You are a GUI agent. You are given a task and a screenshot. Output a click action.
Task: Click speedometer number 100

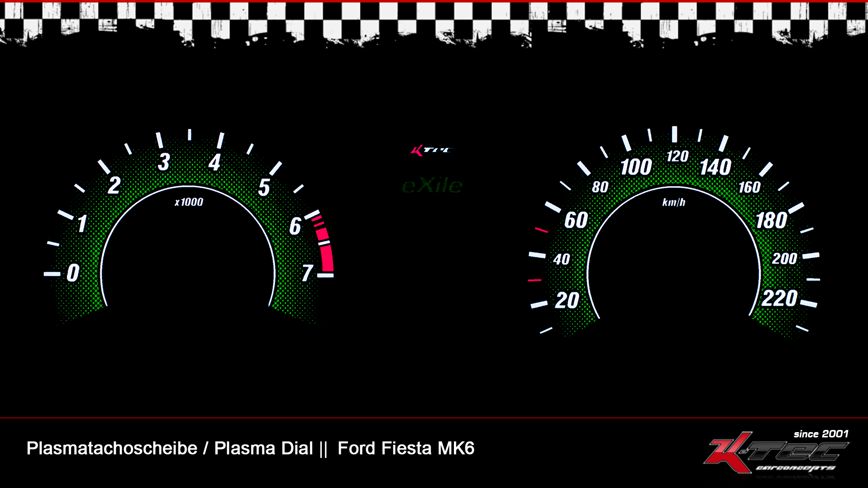pyautogui.click(x=636, y=167)
